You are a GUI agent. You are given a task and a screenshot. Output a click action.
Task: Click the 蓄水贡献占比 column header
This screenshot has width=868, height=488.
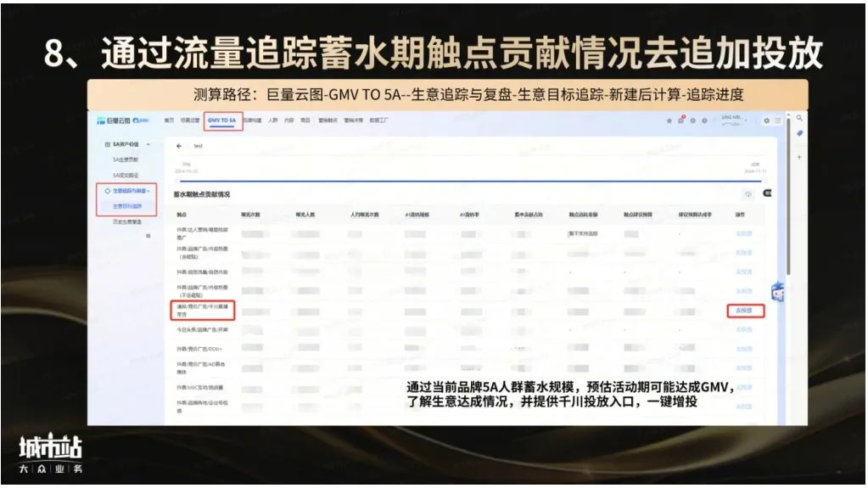click(x=529, y=215)
